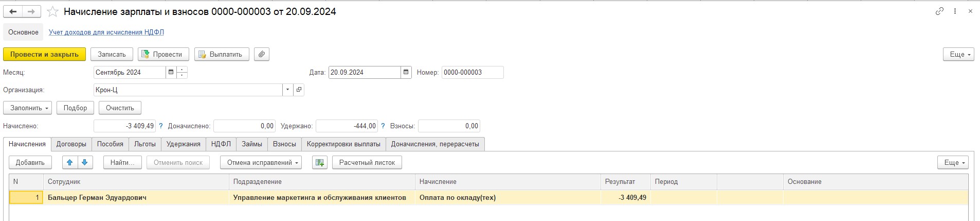Click the Найти... button
This screenshot has height=221, width=980.
click(122, 162)
